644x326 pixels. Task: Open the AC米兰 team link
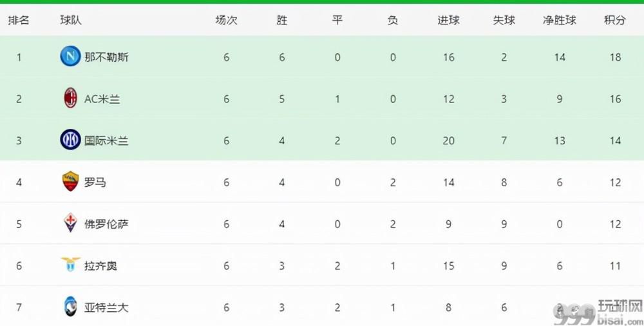tap(102, 99)
